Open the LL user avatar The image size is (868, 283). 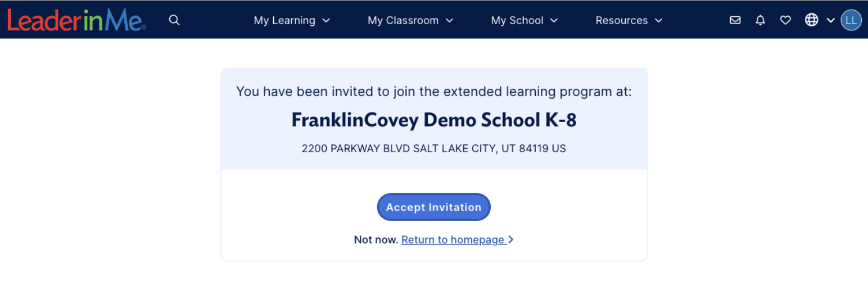pos(851,20)
